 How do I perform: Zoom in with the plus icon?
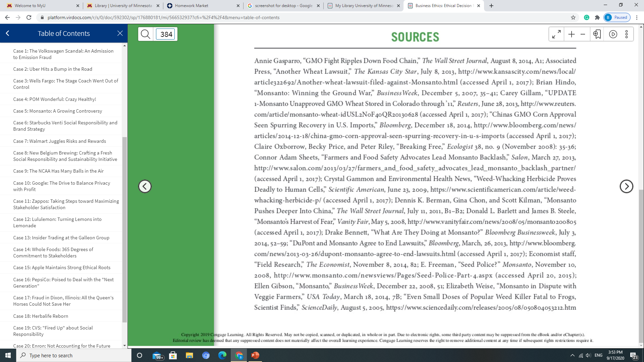point(572,34)
